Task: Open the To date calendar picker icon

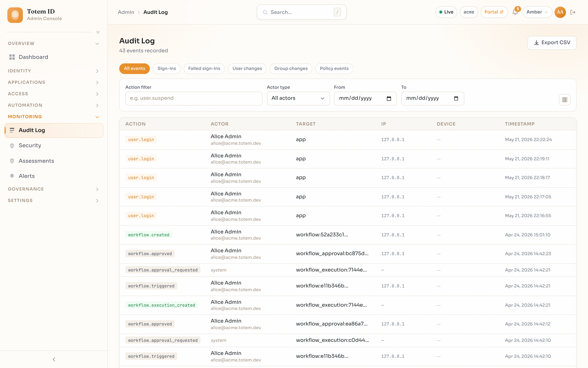Action: pyautogui.click(x=456, y=99)
